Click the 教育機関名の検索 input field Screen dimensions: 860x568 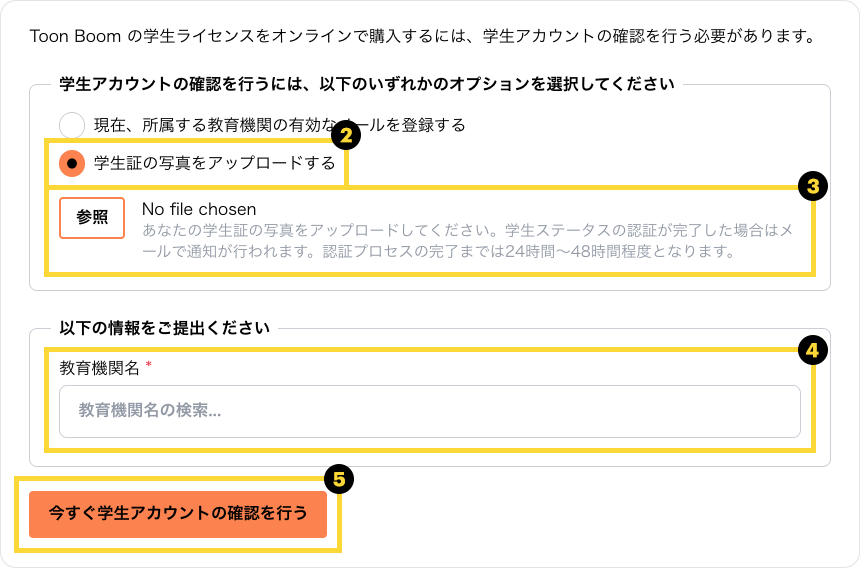[430, 411]
